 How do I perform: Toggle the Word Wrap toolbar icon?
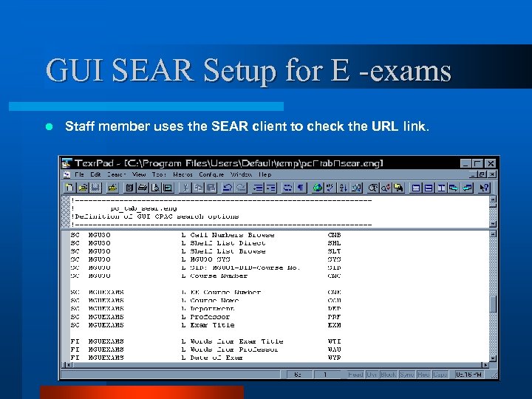coord(287,188)
